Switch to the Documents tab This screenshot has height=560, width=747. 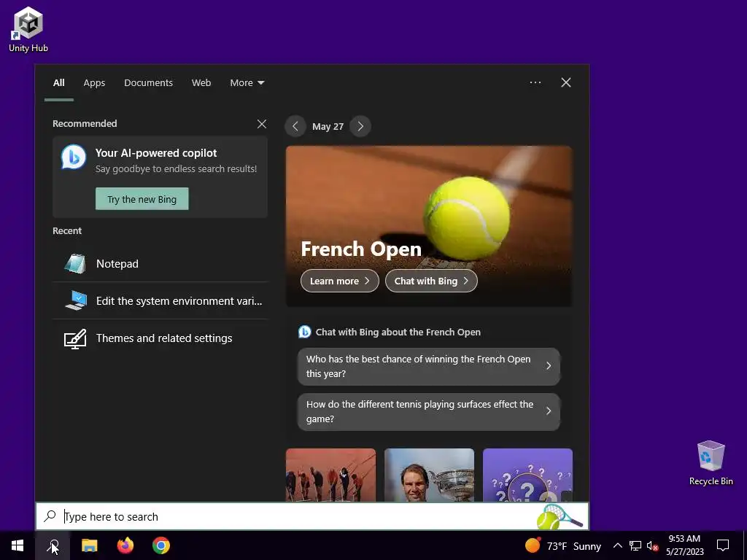point(148,83)
